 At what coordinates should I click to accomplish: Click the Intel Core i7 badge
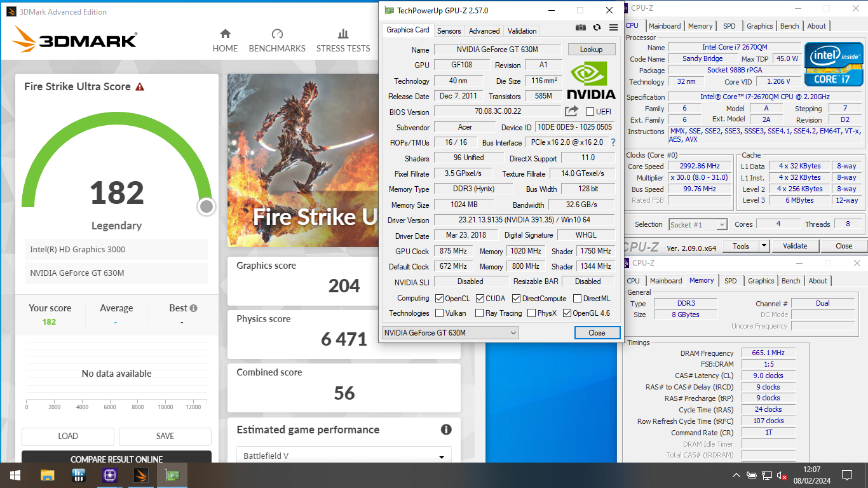coord(833,64)
